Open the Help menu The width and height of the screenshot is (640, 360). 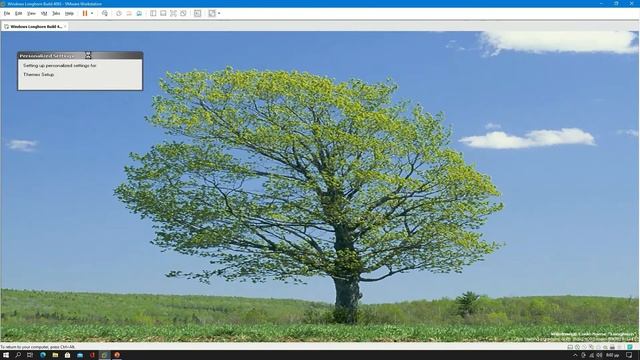pos(69,13)
